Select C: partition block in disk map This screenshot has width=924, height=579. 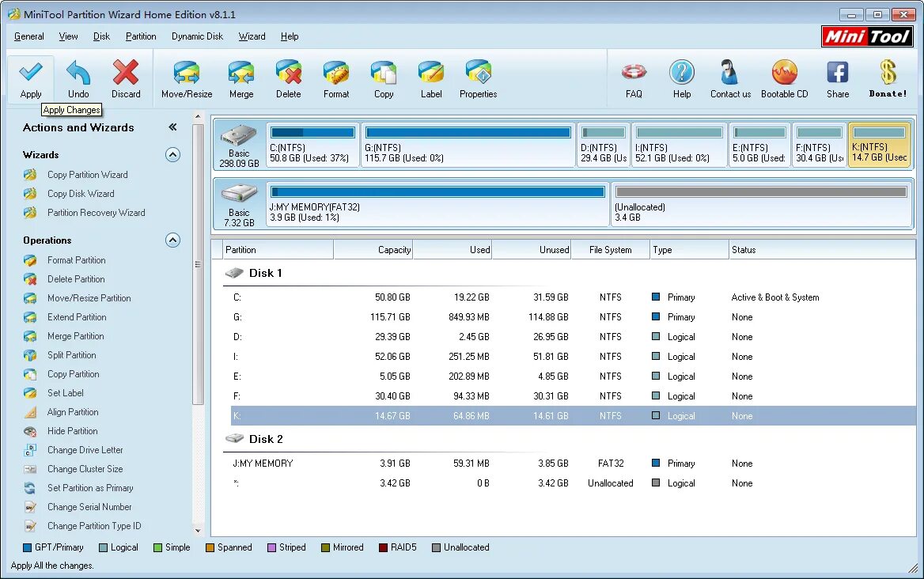pyautogui.click(x=312, y=145)
